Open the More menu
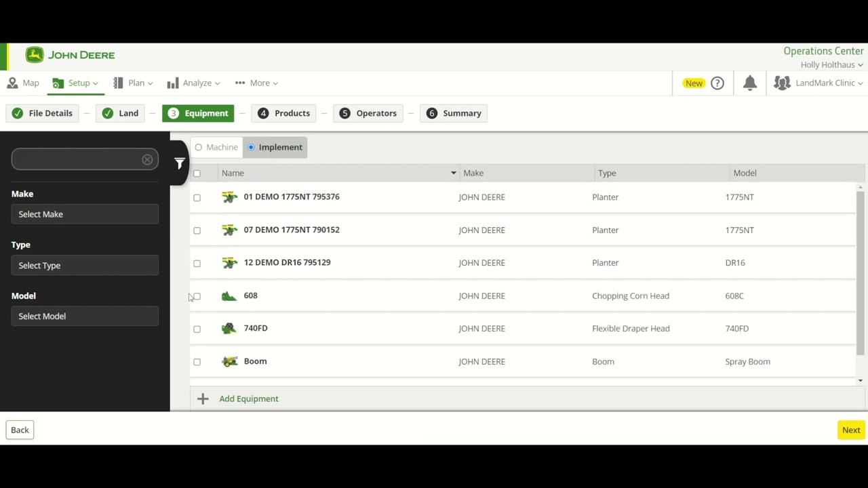Image resolution: width=868 pixels, height=488 pixels. 256,83
